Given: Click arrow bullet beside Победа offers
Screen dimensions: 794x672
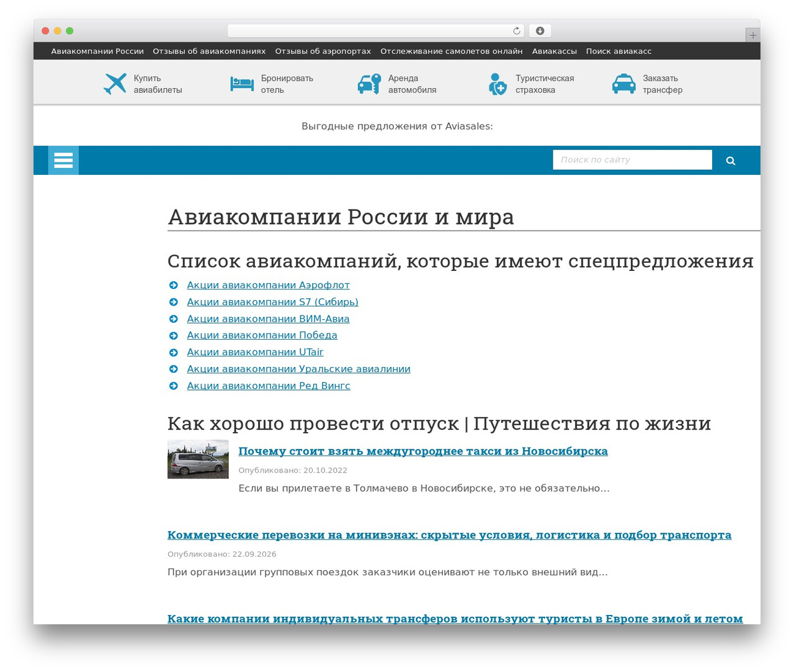Looking at the screenshot, I should point(174,335).
